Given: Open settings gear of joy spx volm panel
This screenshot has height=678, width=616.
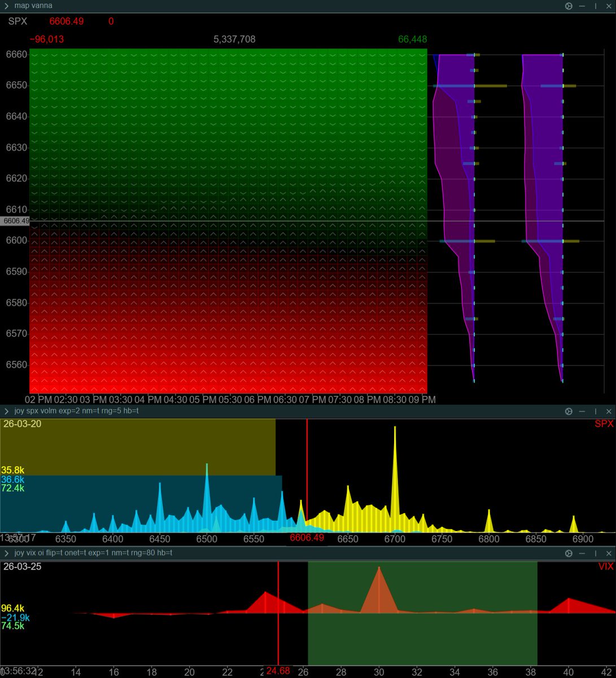Looking at the screenshot, I should [569, 411].
